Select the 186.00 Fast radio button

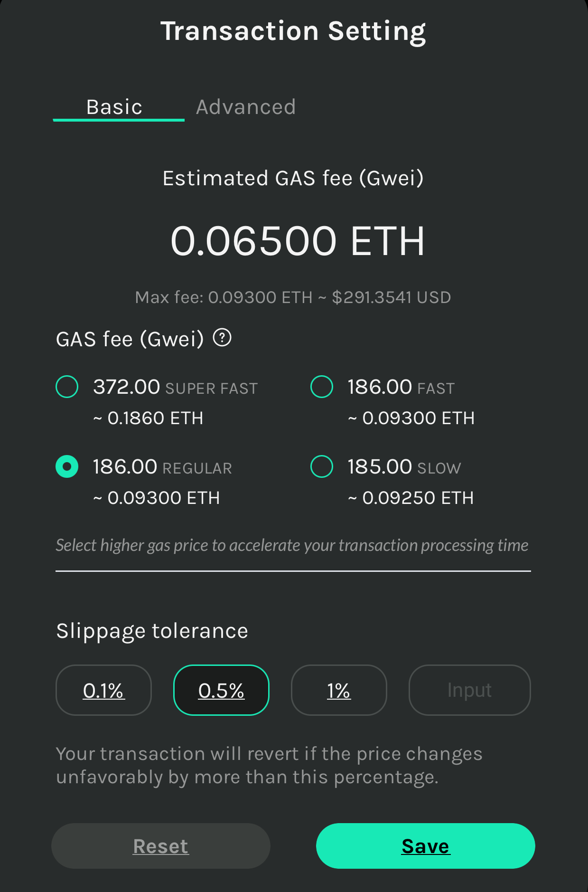click(322, 387)
